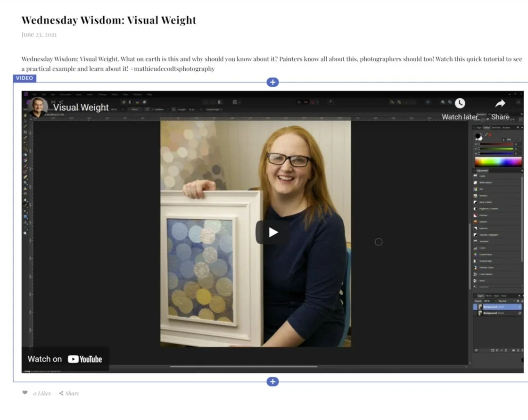Click the Share arrow in video overlay
The image size is (528, 420).
pos(500,103)
